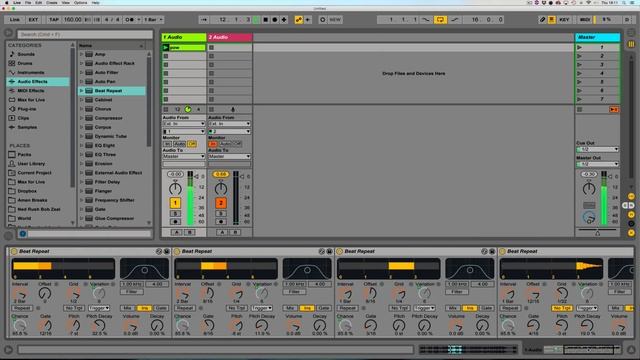
Task: Launch the playing clip in 1 Audio
Action: pyautogui.click(x=166, y=47)
